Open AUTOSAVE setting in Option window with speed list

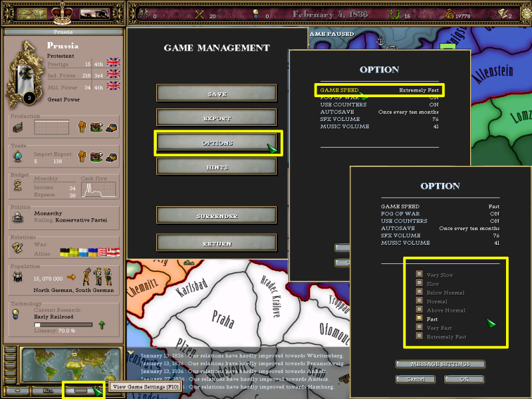coord(440,228)
